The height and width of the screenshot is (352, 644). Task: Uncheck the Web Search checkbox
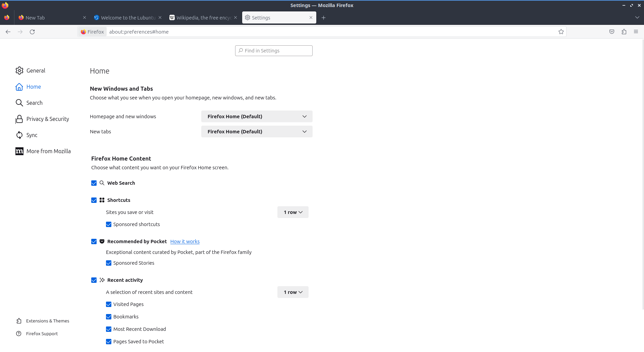tap(94, 183)
